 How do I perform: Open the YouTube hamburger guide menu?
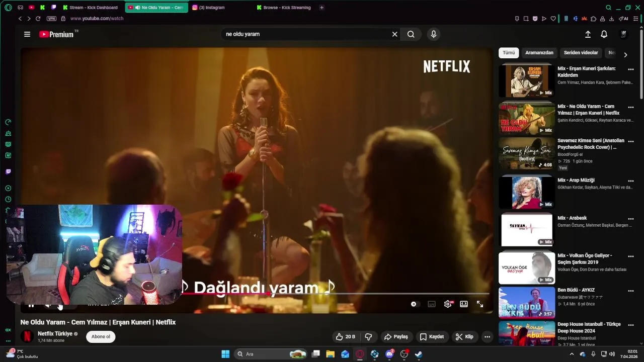(27, 34)
